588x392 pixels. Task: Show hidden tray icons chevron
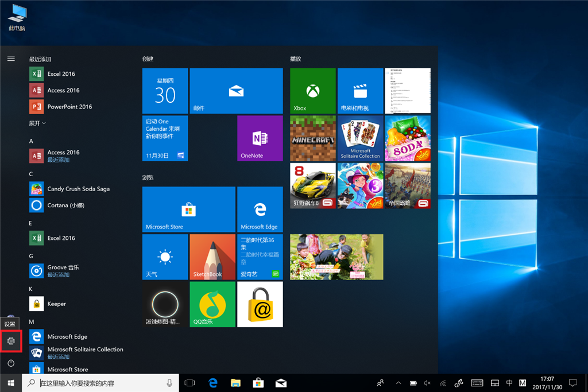[399, 383]
